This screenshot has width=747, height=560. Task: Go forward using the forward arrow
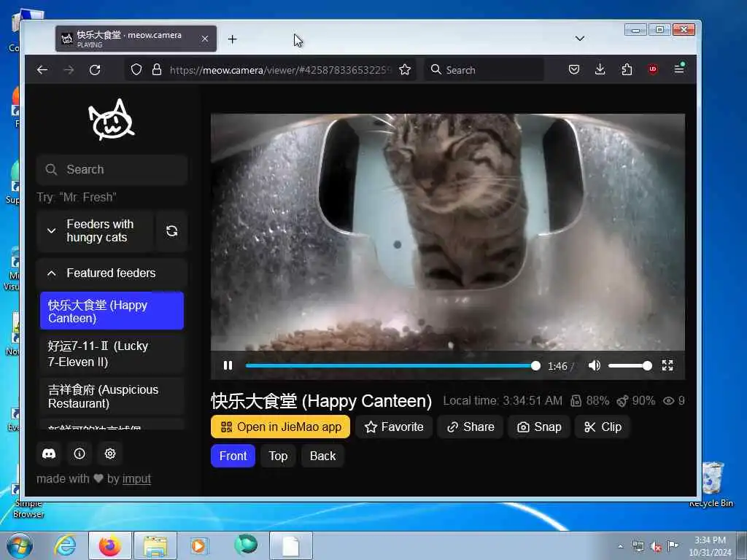click(x=69, y=70)
